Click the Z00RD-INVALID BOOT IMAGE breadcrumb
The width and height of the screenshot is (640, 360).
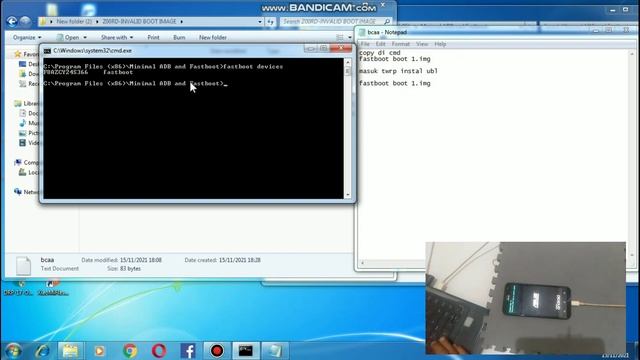(x=139, y=21)
